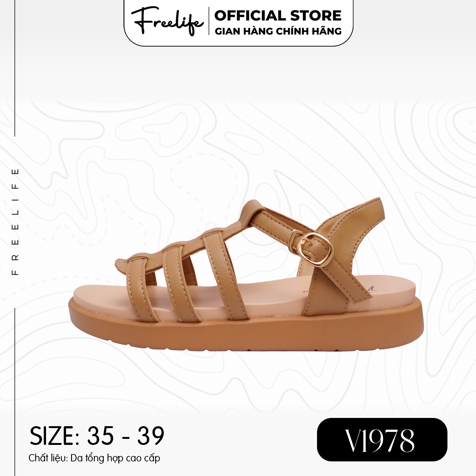This screenshot has width=476, height=476.
Task: Click the OFFICIAL STORE heading text
Action: coord(278,16)
